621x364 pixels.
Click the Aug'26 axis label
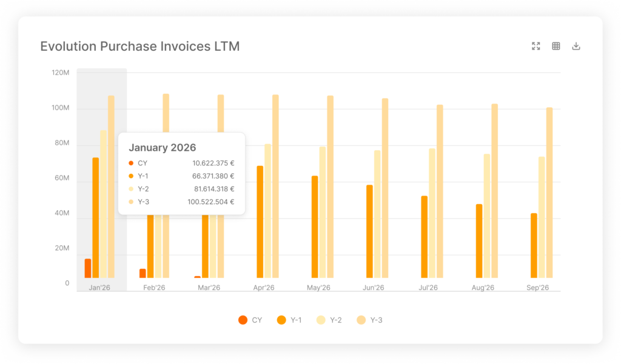click(483, 288)
